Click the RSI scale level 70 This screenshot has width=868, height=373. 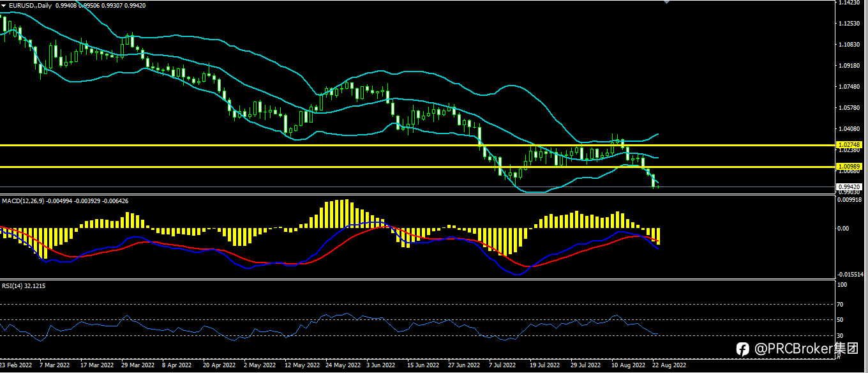pos(841,305)
